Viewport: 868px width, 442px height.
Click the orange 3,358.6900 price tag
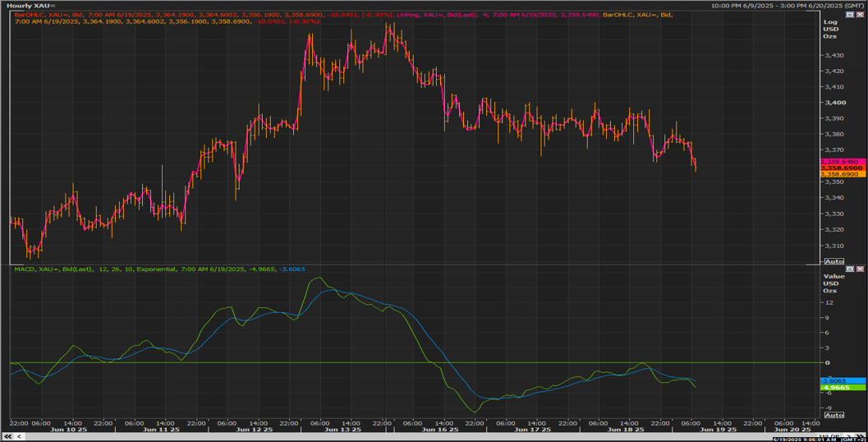click(843, 174)
